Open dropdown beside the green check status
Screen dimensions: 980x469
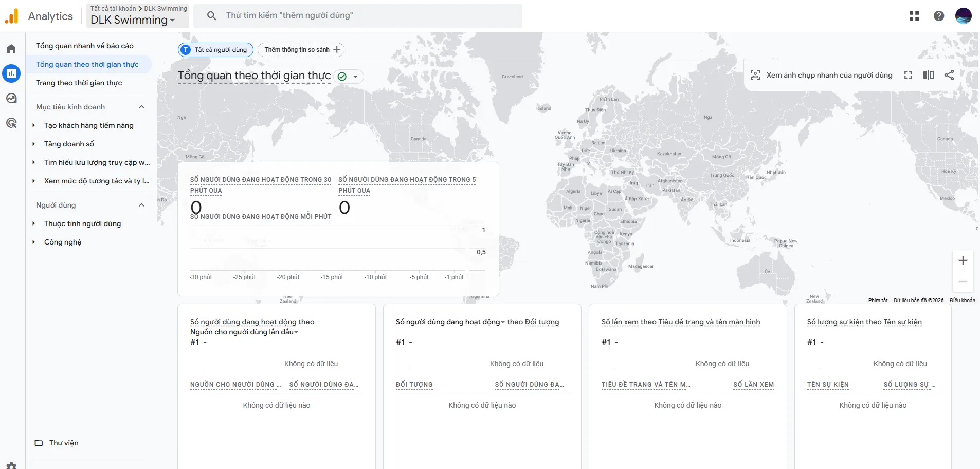pyautogui.click(x=355, y=77)
